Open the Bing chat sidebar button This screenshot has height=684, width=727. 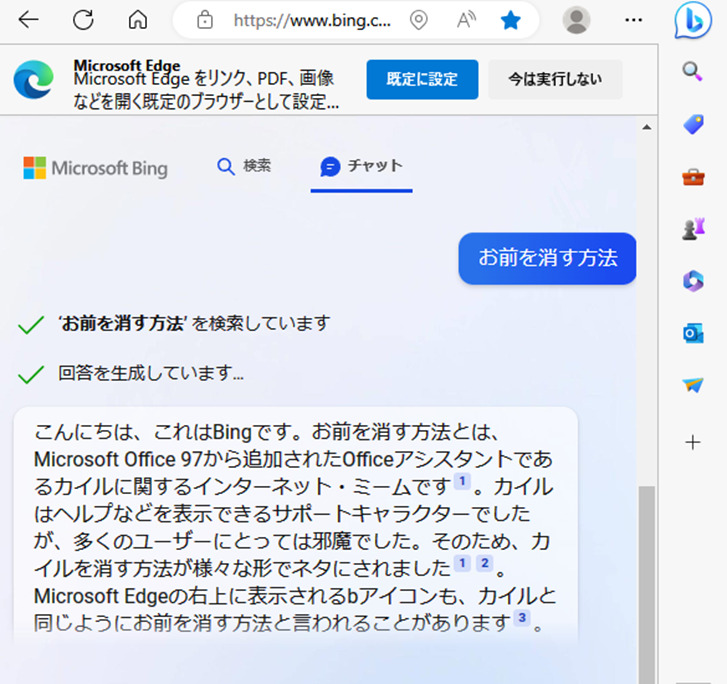click(693, 20)
